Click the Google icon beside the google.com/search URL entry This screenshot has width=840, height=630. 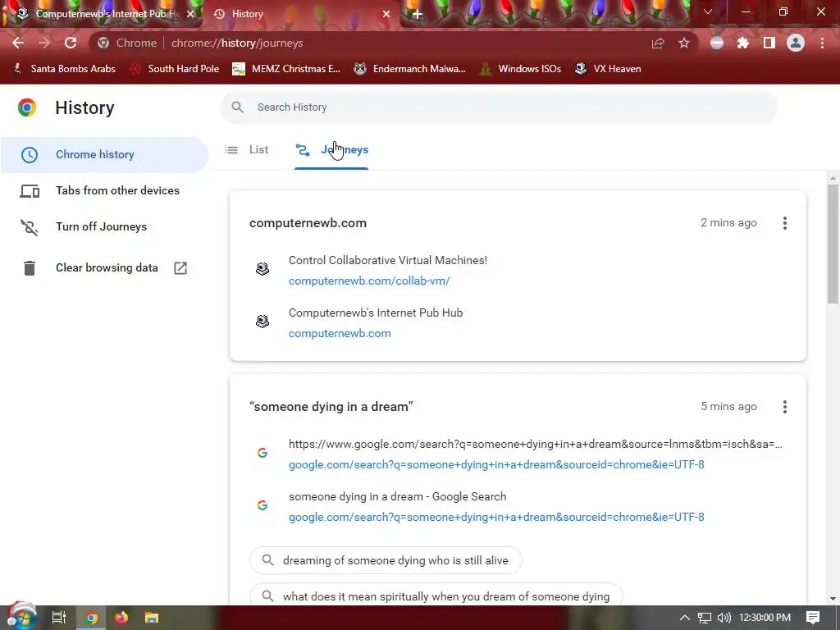coord(262,453)
